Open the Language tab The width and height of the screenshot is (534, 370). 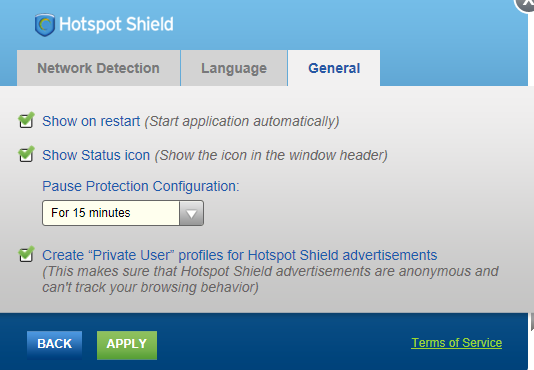(x=234, y=68)
